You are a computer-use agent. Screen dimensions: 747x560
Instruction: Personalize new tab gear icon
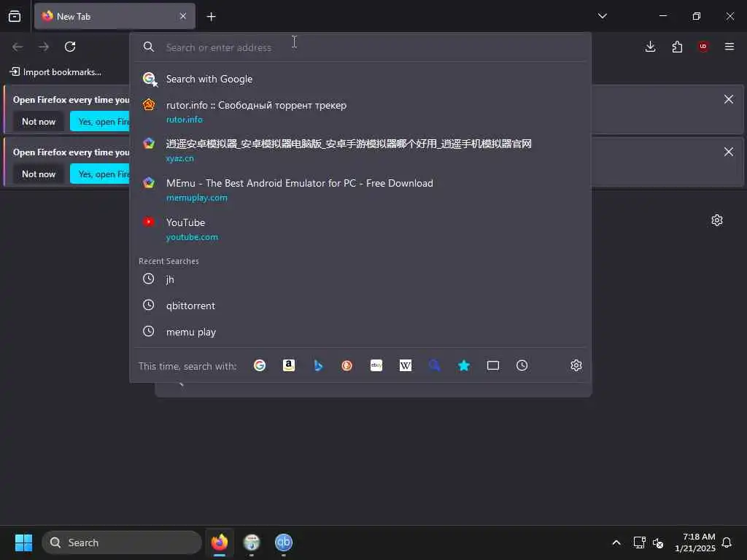pos(717,220)
